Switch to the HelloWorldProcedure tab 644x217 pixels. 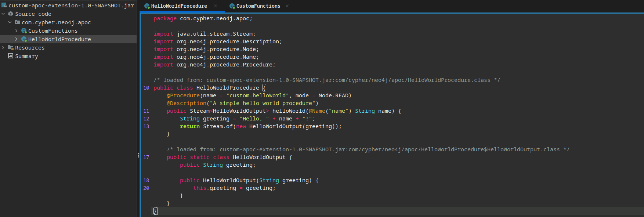click(179, 6)
